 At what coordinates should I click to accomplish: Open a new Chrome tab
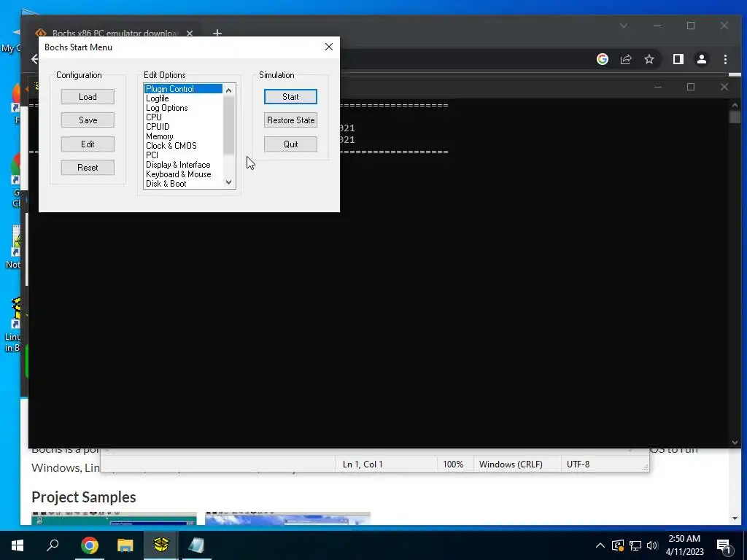(217, 33)
